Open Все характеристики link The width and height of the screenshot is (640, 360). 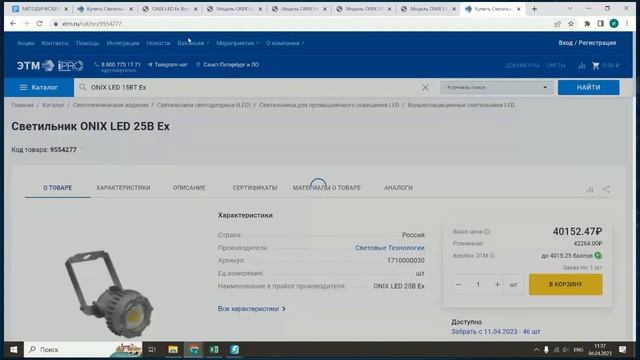[251, 309]
